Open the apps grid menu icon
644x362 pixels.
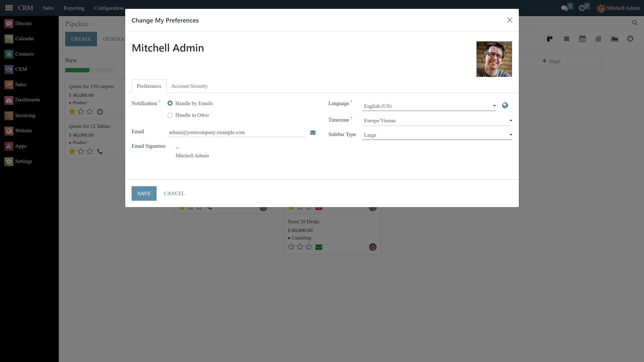[x=9, y=8]
